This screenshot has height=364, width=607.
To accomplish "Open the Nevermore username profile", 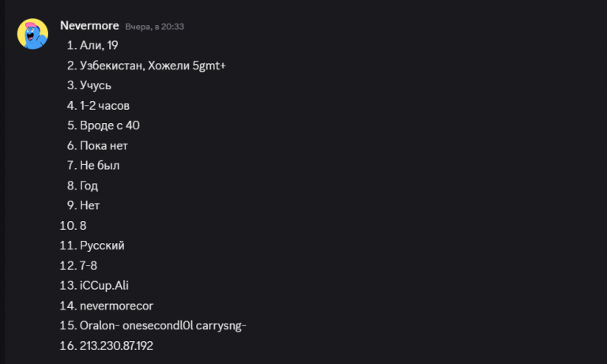I will (x=89, y=25).
